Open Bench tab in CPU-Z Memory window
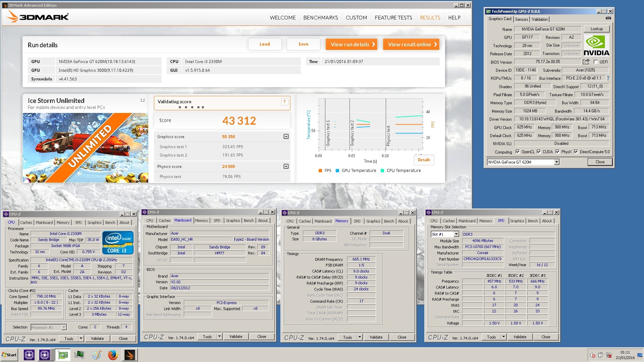Image resolution: width=644 pixels, height=362 pixels. click(x=389, y=221)
